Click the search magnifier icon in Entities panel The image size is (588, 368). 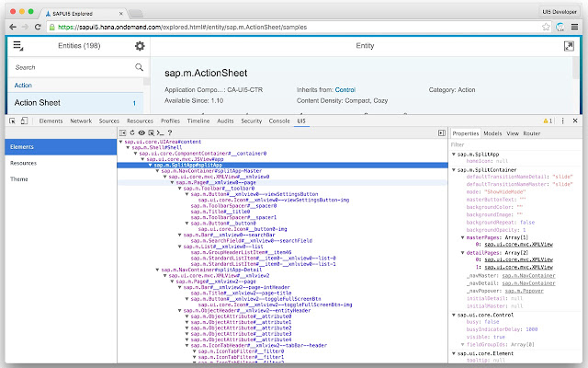[x=139, y=67]
